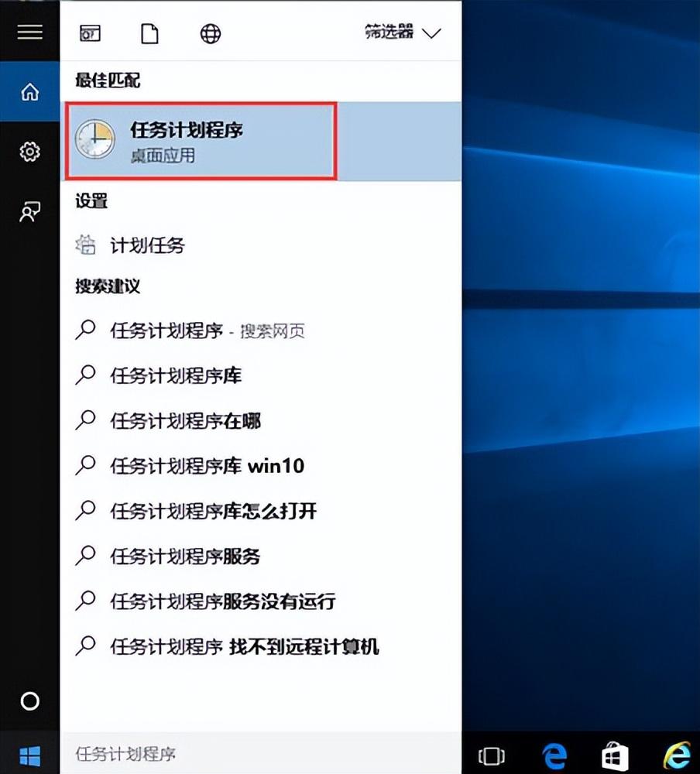700x774 pixels.
Task: Click the web search globe icon
Action: [209, 33]
